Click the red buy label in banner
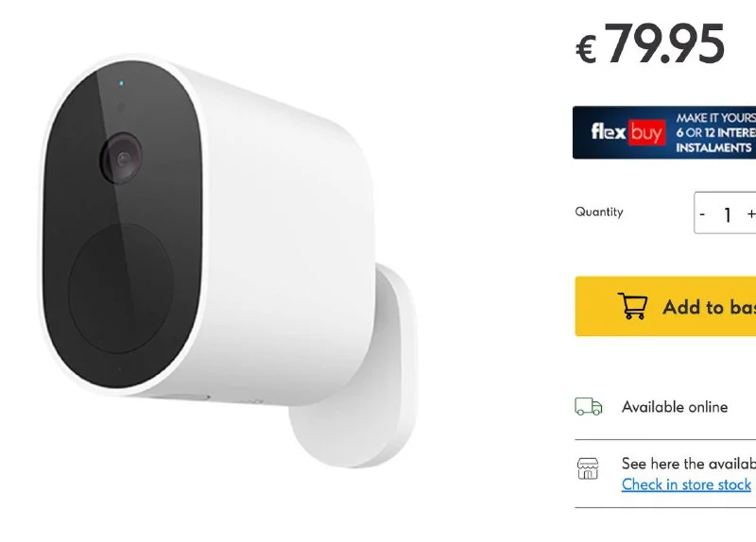The width and height of the screenshot is (756, 542). 646,132
